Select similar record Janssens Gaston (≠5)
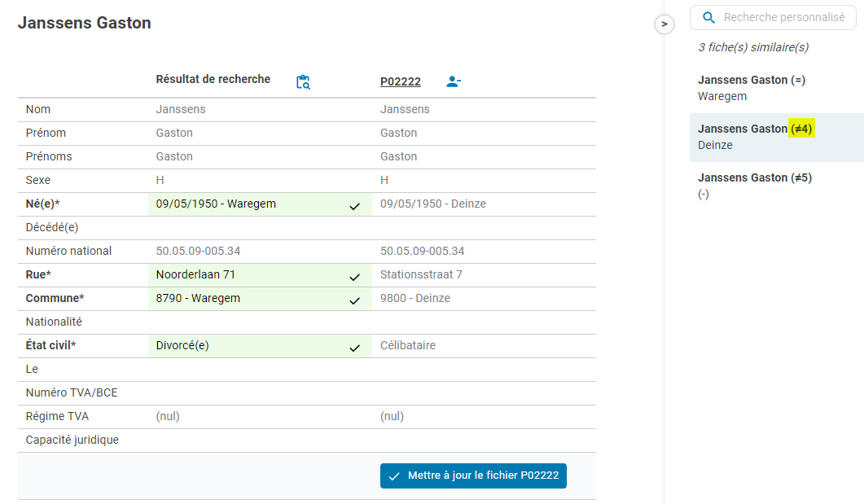 777,186
